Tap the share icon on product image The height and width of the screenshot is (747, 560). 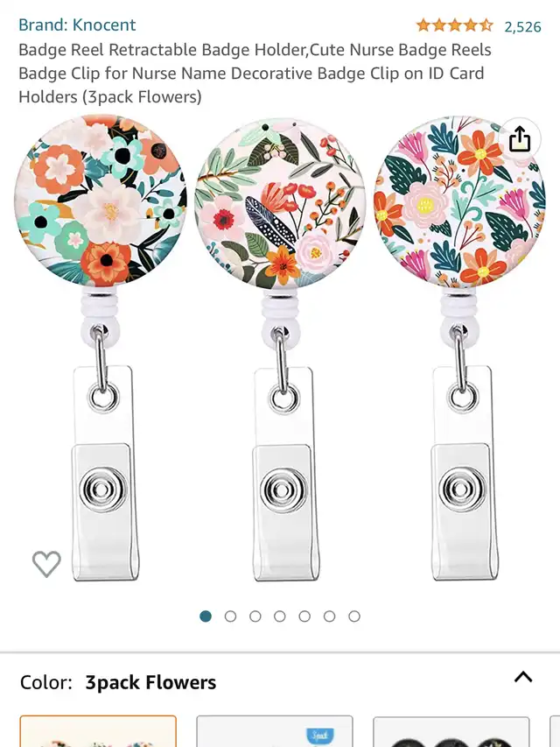520,139
